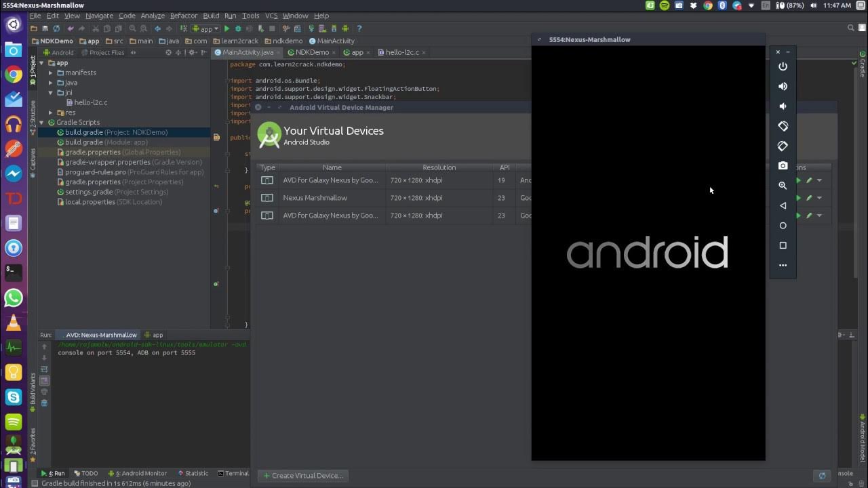Open emulator extended controls (three dots)

[783, 265]
